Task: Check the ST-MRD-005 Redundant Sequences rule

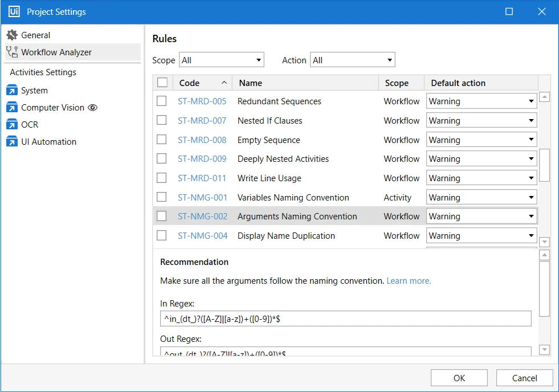Action: [x=161, y=101]
